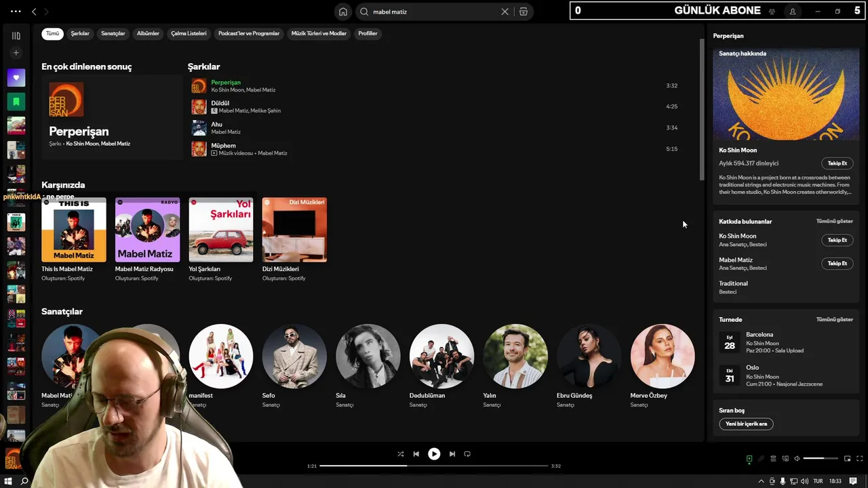
Task: Open the Perperişan top result card
Action: [x=112, y=117]
